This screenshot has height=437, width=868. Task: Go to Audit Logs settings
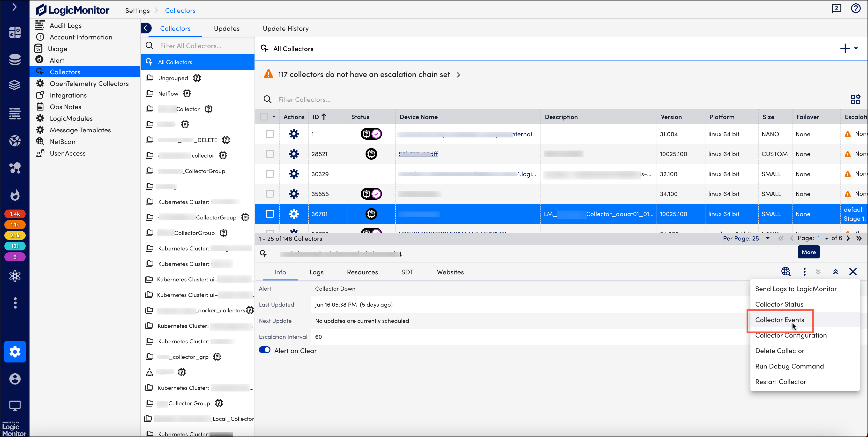click(66, 26)
